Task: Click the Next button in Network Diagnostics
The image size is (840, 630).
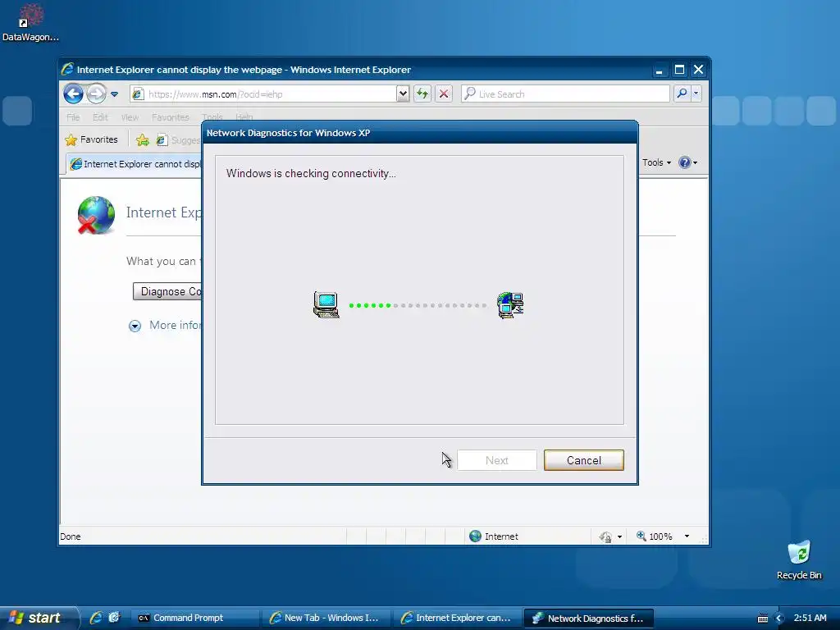Action: click(496, 460)
